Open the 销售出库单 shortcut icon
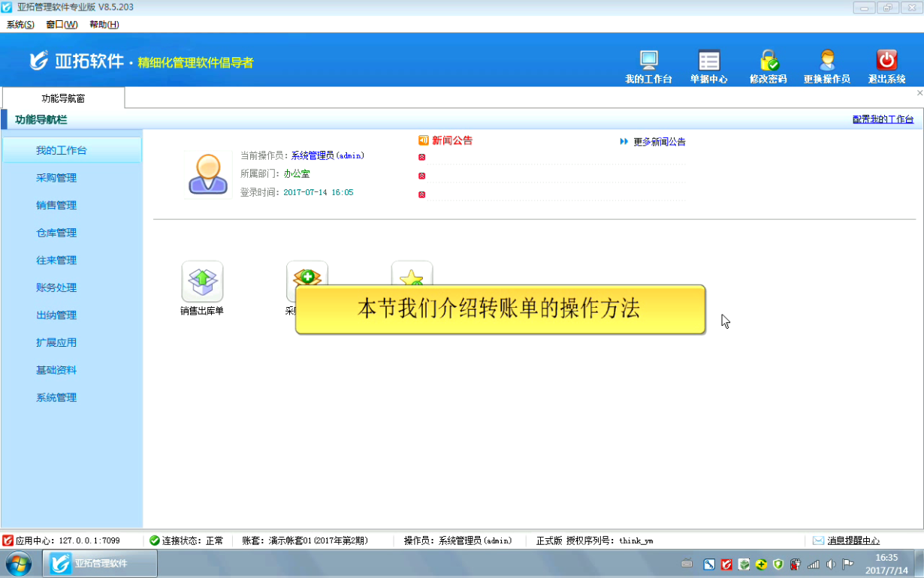This screenshot has height=578, width=924. pos(202,281)
